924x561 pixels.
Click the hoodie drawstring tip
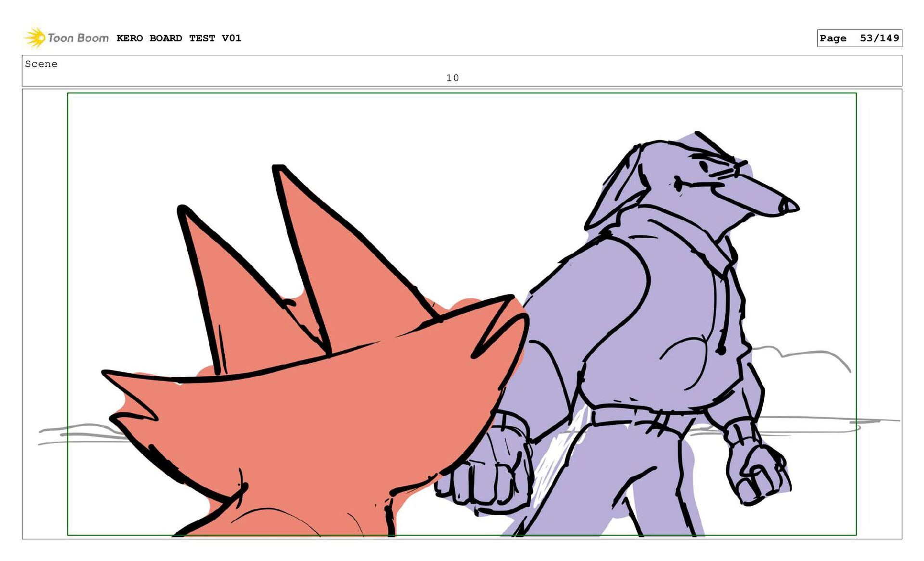point(721,349)
